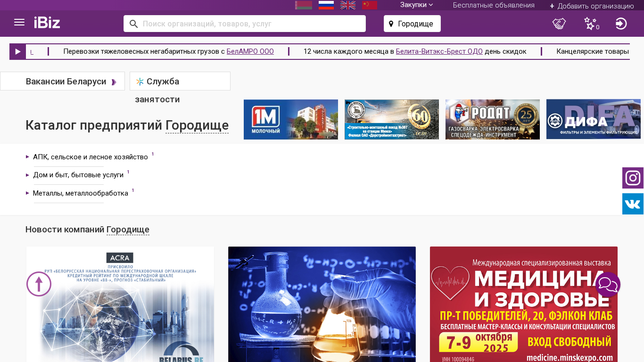The width and height of the screenshot is (644, 362).
Task: Expand the Закупки dropdown
Action: (416, 5)
